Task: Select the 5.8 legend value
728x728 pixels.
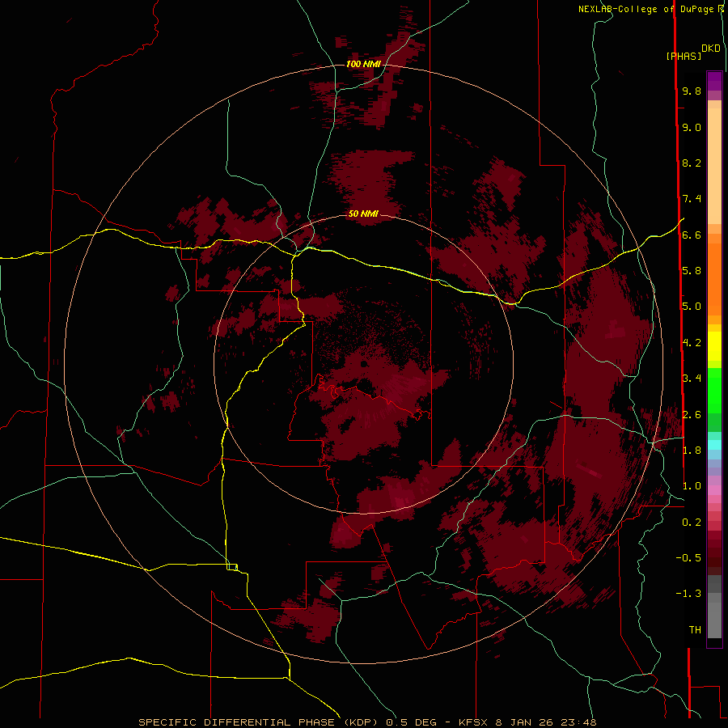Action: pos(692,271)
